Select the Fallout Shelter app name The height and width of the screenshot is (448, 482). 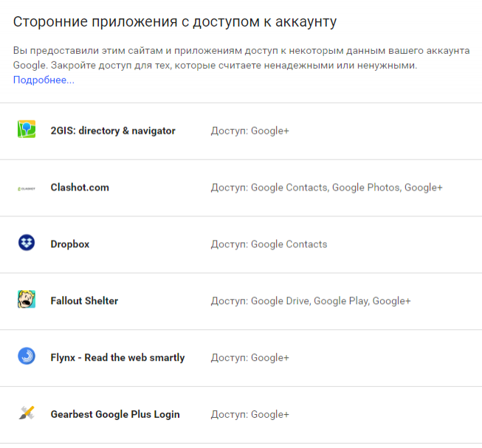tap(84, 301)
